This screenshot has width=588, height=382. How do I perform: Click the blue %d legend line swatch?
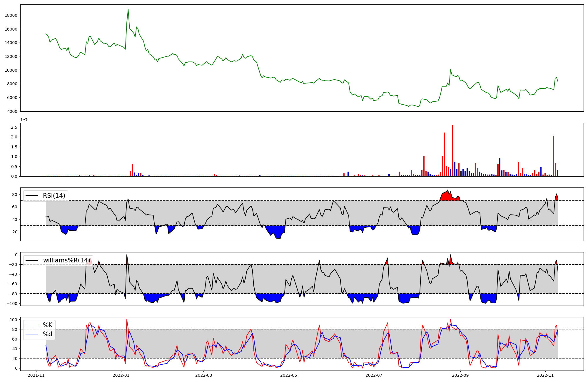coord(32,334)
